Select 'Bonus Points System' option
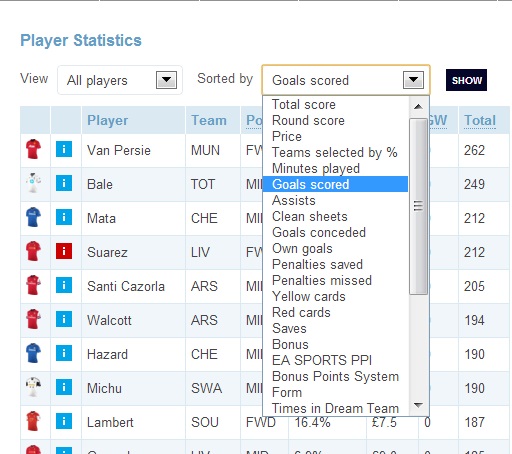 coord(335,376)
